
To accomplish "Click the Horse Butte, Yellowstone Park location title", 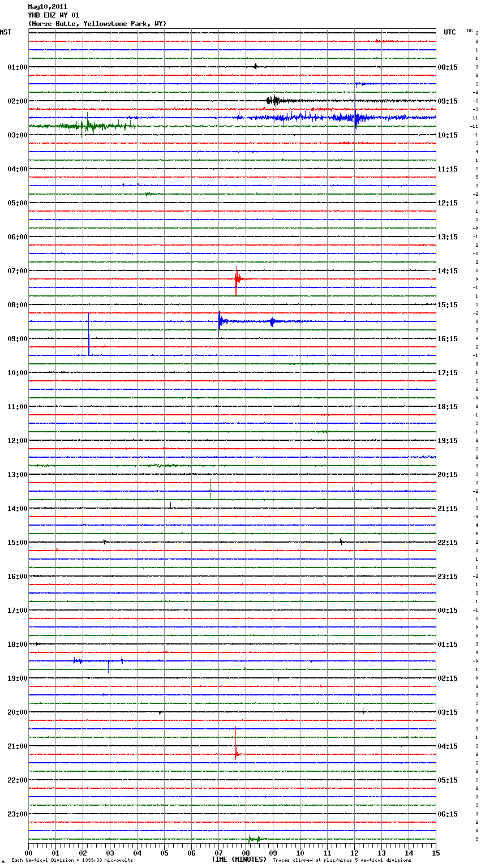I will coord(97,24).
